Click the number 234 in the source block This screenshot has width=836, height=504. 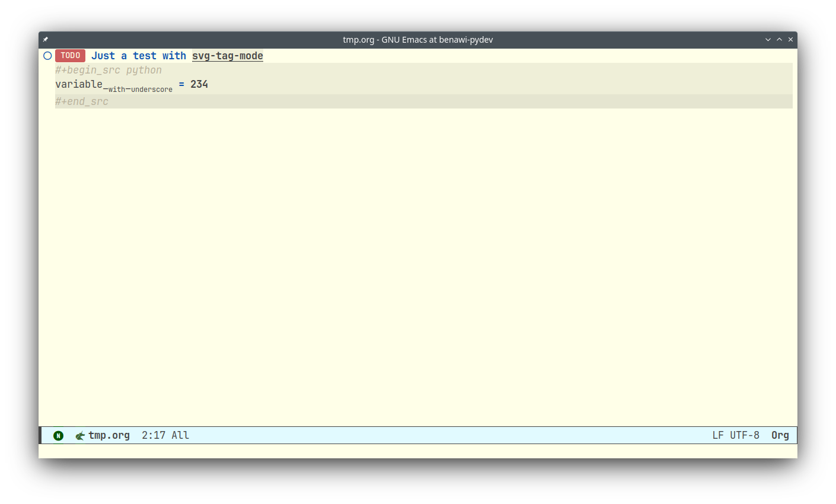click(199, 84)
